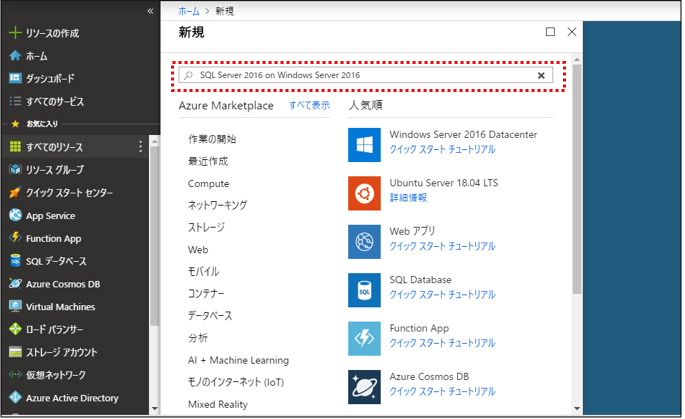
Task: Click the Favorites star icon
Action: pyautogui.click(x=15, y=124)
